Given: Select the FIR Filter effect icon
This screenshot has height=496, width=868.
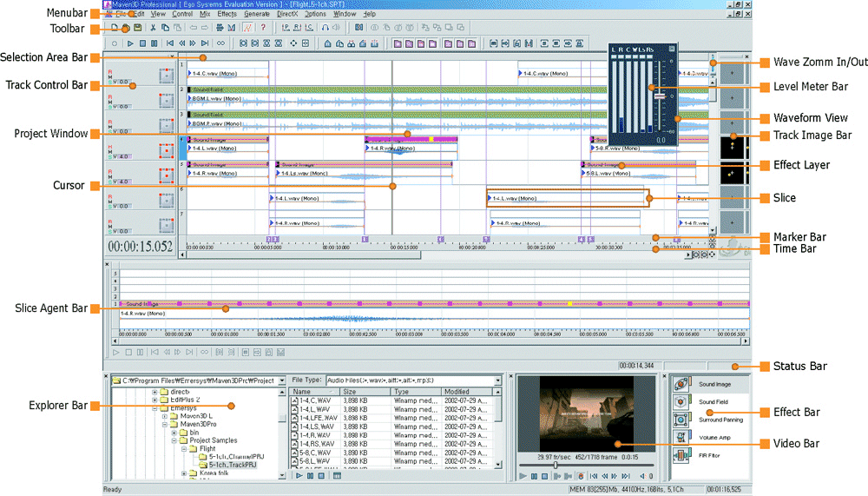Looking at the screenshot, I should (681, 455).
